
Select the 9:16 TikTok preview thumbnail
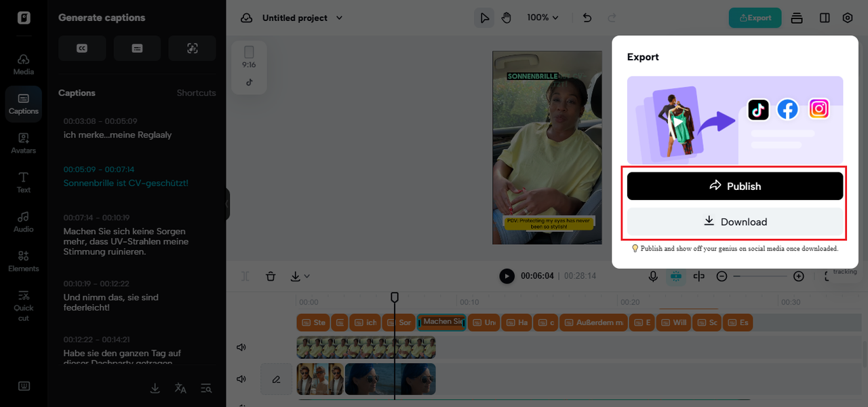249,66
